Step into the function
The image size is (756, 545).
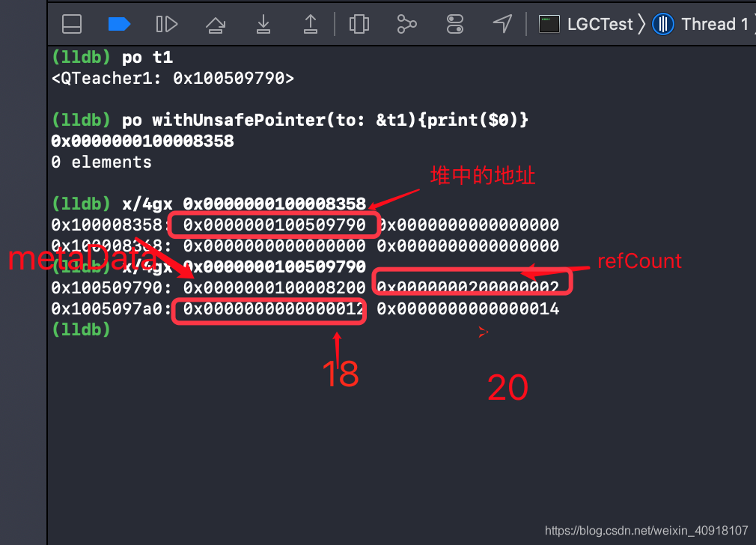pyautogui.click(x=263, y=24)
